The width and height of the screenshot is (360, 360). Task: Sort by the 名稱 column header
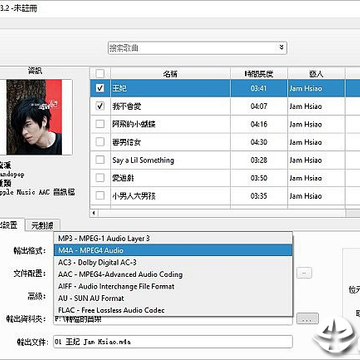tap(170, 74)
